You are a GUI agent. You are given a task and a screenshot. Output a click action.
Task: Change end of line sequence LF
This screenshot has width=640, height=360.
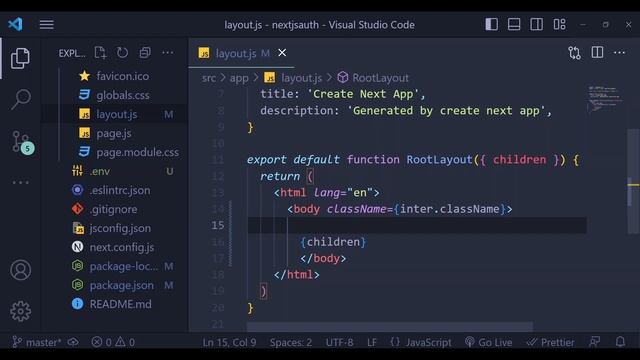click(371, 342)
